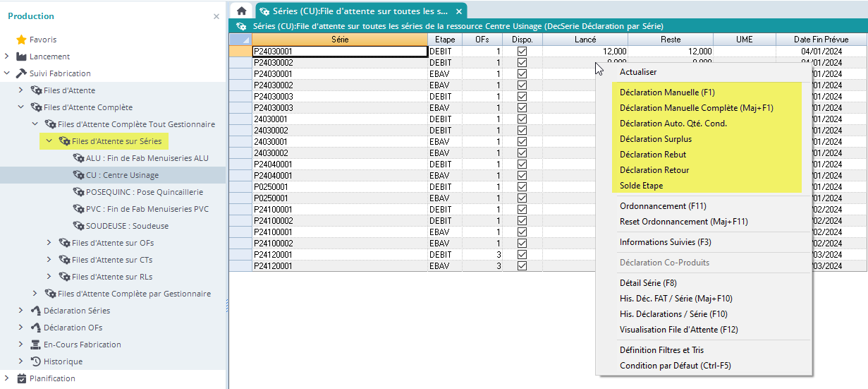Image resolution: width=868 pixels, height=389 pixels.
Task: Click the SOUDEUSE Soudeuse queue icon
Action: pos(78,226)
